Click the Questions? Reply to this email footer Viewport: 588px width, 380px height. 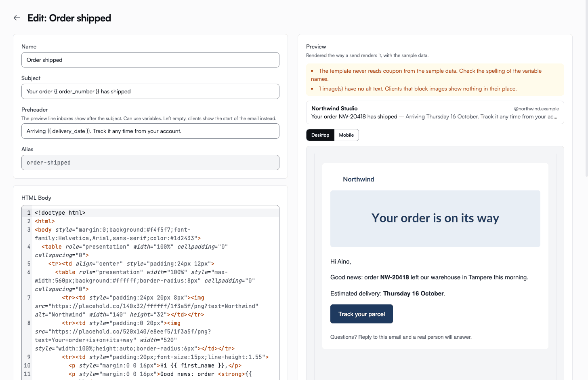pos(401,337)
